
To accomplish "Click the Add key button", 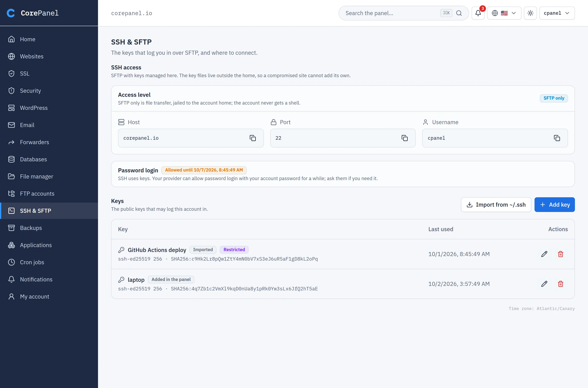I will (554, 205).
